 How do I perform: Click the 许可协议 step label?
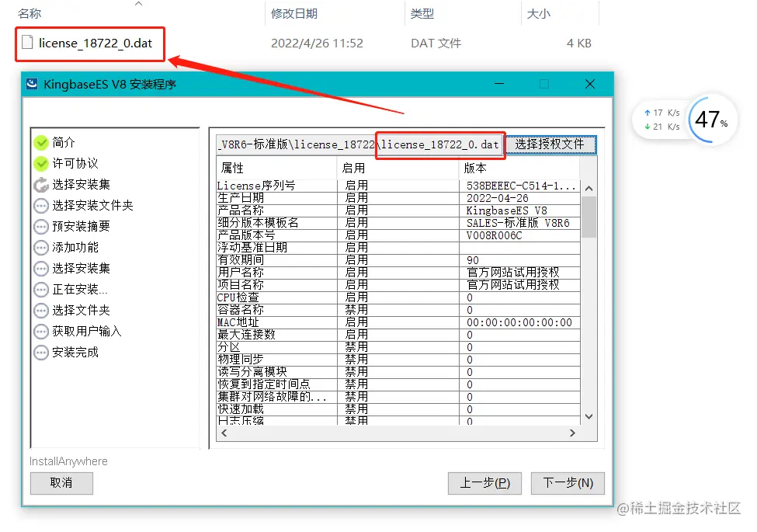[x=75, y=164]
